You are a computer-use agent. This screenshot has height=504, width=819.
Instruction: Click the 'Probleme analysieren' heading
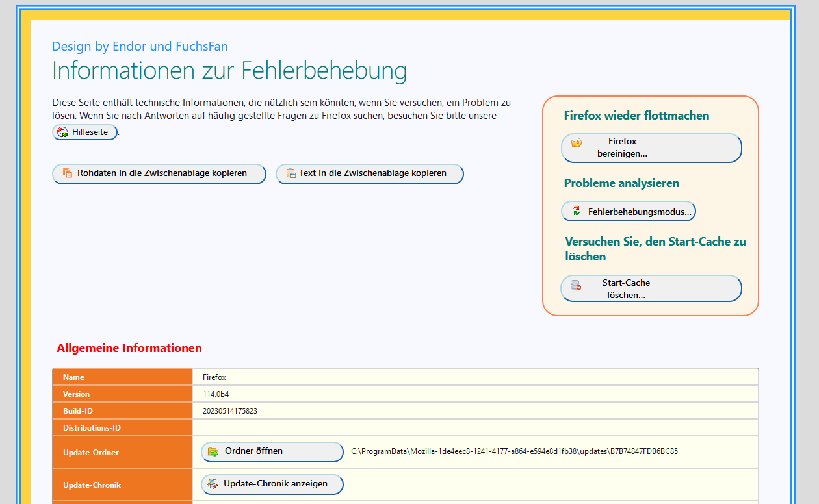coord(621,183)
